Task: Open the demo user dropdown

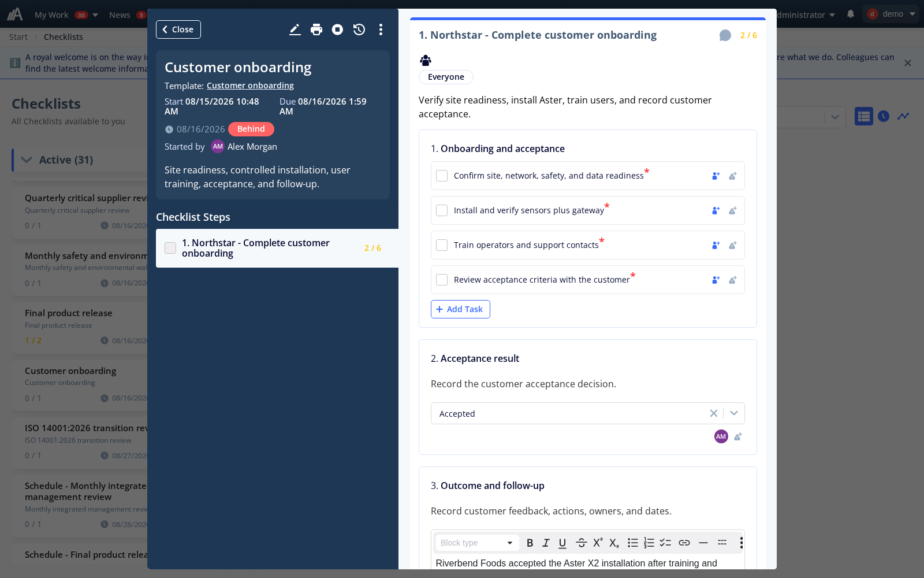Action: click(891, 14)
